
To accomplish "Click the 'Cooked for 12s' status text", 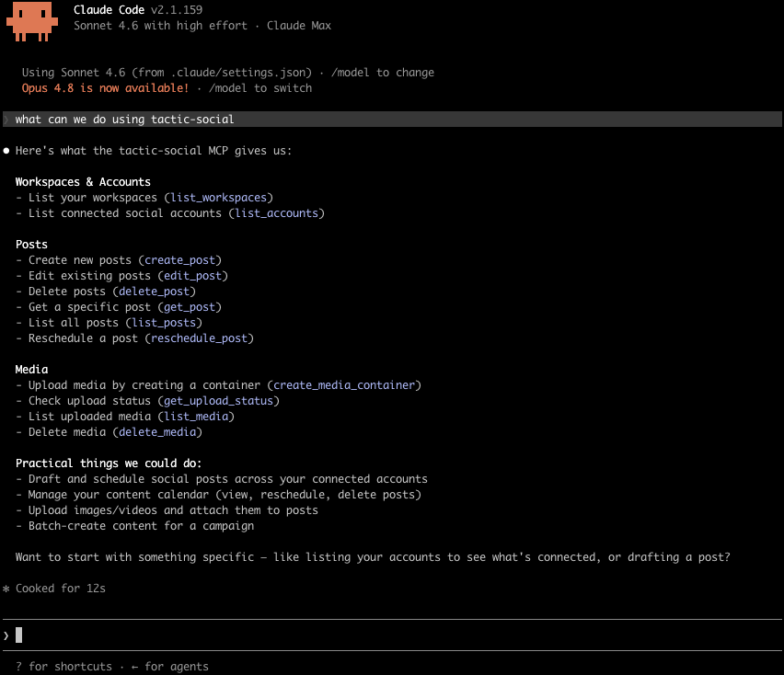I will coord(61,589).
